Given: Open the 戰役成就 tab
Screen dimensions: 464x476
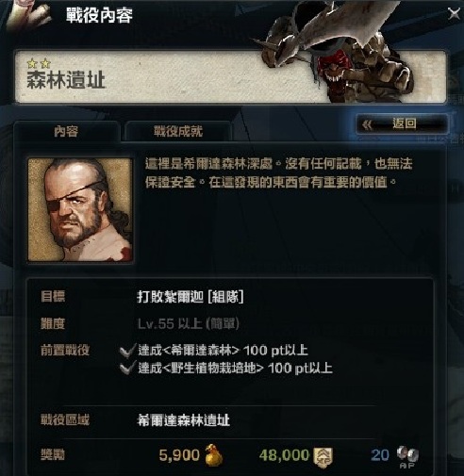Looking at the screenshot, I should click(x=178, y=131).
